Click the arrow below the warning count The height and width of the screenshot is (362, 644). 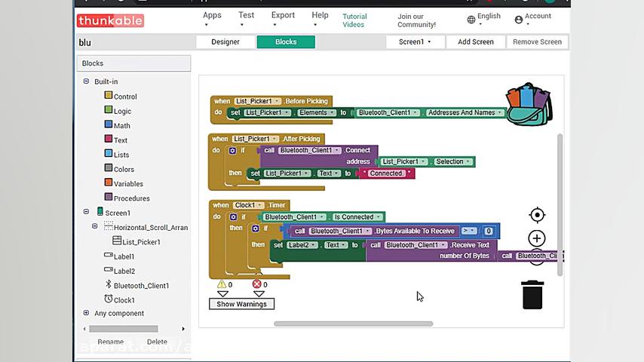[x=222, y=294]
